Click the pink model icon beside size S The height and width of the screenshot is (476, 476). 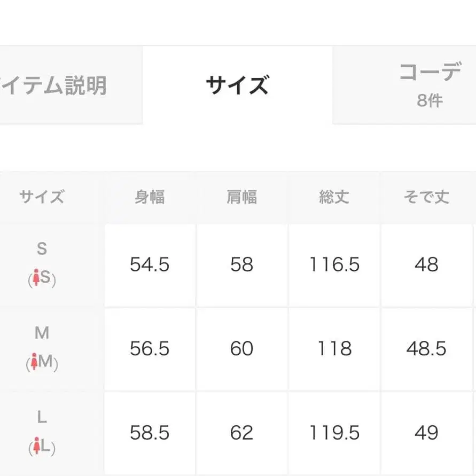point(35,277)
